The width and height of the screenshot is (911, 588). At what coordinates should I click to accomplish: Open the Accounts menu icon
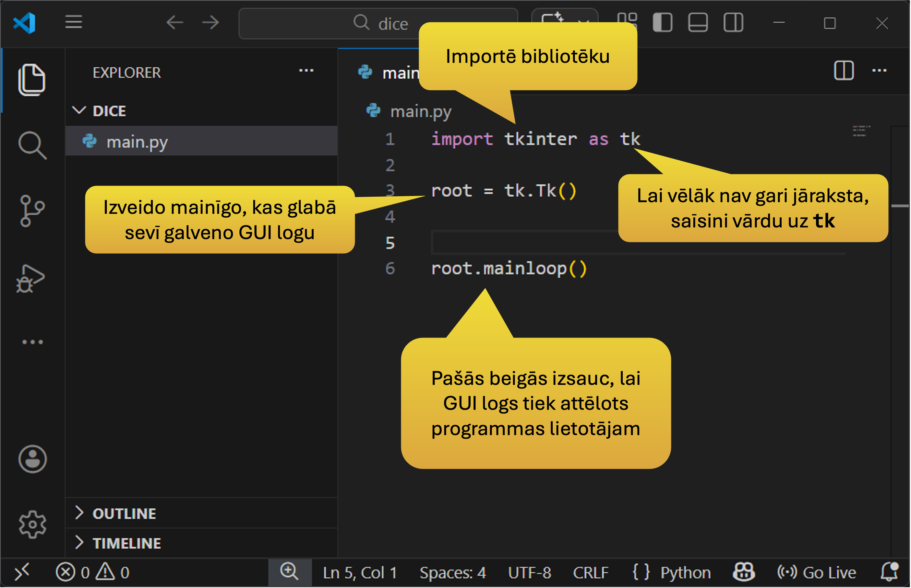(32, 458)
